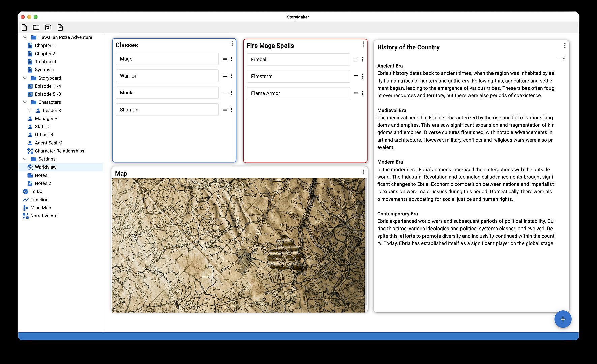The image size is (597, 364).
Task: Open the Flame Armor item's more options
Action: [x=362, y=93]
